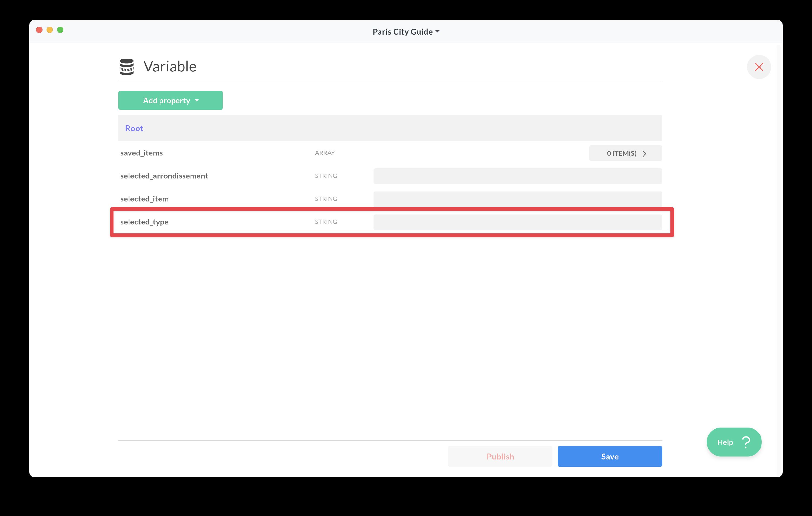
Task: Click the caret next to Paris City Guide
Action: 437,31
